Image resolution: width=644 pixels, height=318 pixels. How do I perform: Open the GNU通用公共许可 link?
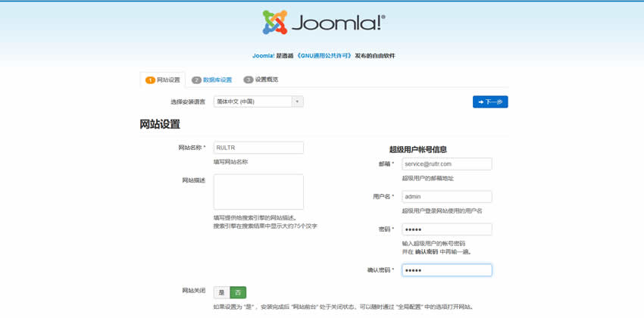coord(324,56)
